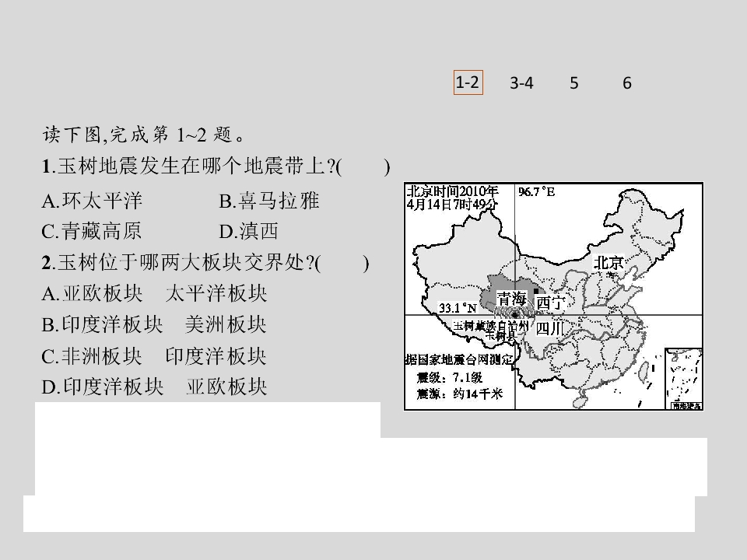The image size is (747, 560).
Task: Open the 3-4 question navigation link
Action: click(x=521, y=83)
